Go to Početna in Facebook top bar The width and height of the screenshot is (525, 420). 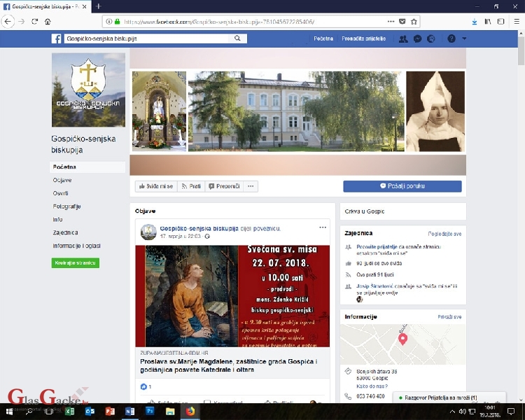[323, 38]
